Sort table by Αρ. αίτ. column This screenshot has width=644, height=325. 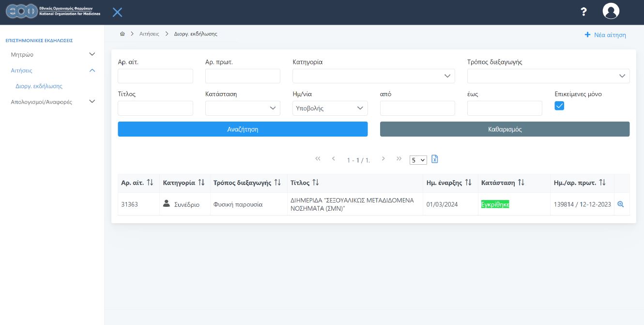click(x=150, y=183)
